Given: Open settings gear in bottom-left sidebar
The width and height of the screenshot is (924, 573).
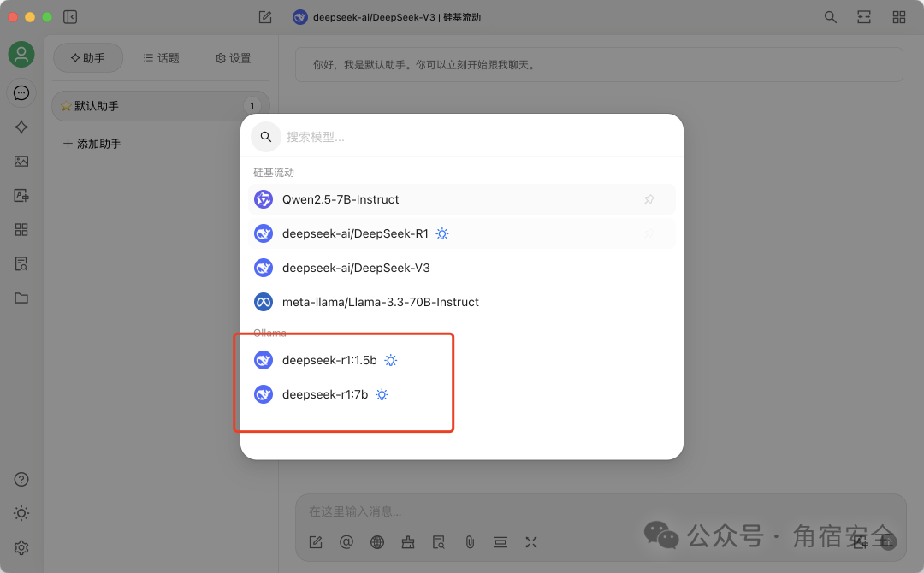Looking at the screenshot, I should [x=21, y=547].
